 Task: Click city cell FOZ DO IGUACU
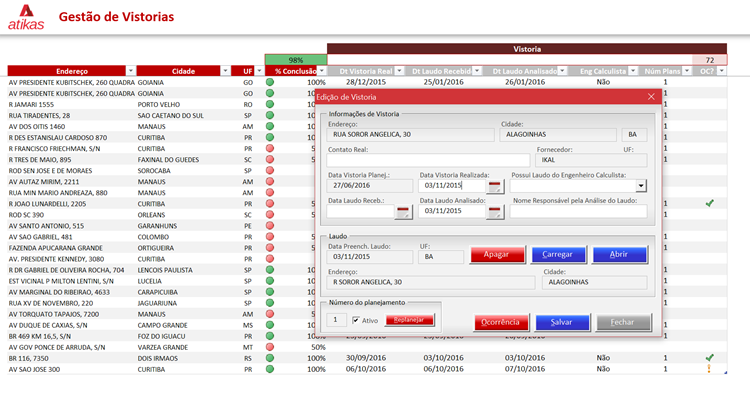[x=162, y=336]
